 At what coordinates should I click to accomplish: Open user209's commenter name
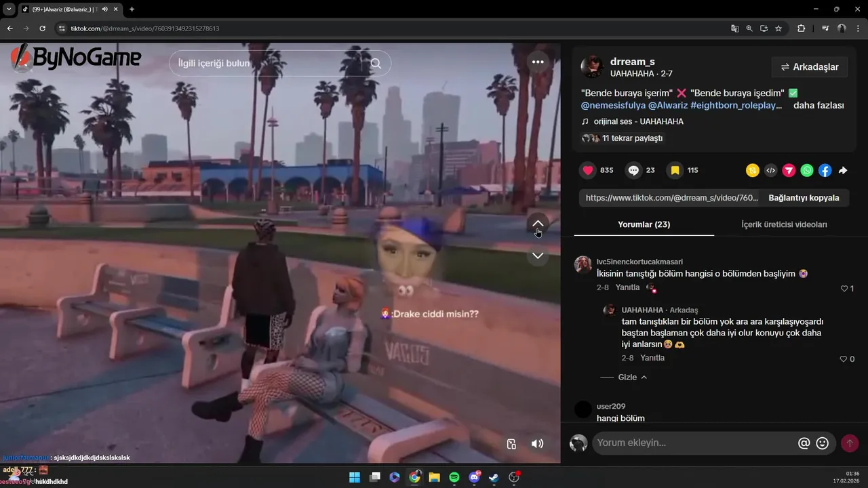(611, 407)
